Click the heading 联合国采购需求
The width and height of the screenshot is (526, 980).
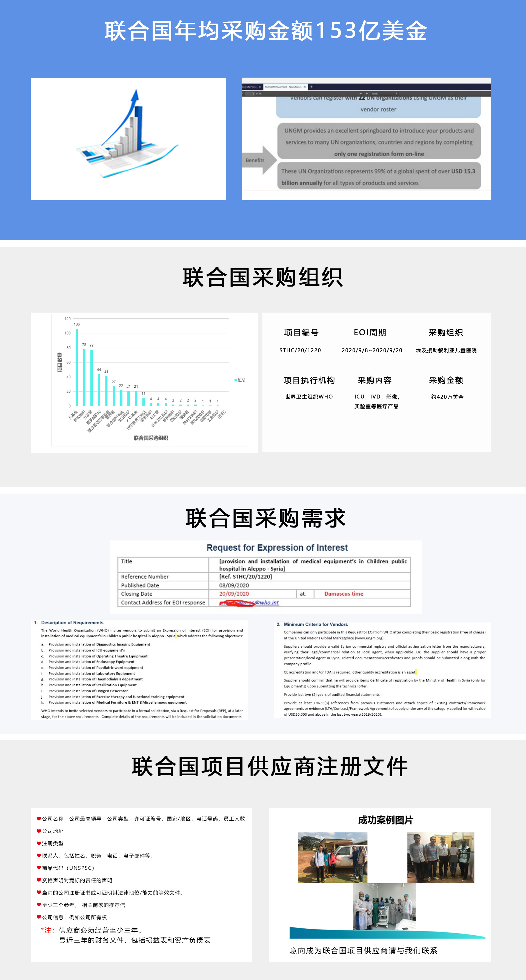coord(266,518)
